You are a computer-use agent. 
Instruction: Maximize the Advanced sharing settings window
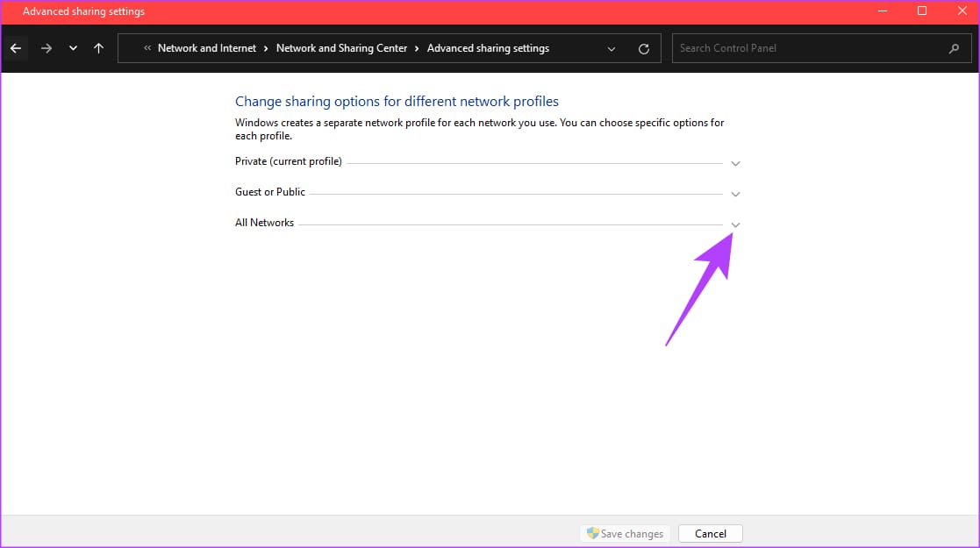coord(922,11)
